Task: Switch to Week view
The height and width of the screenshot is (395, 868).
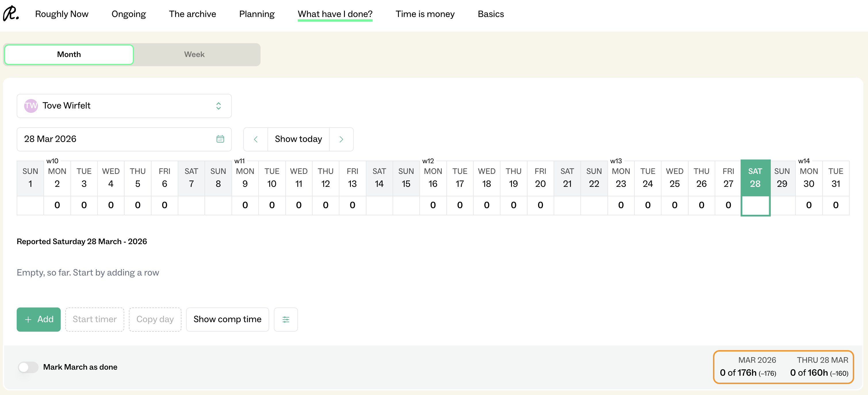Action: click(194, 54)
